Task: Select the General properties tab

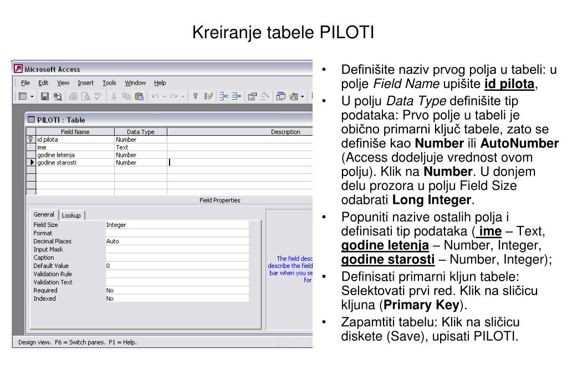Action: click(44, 215)
